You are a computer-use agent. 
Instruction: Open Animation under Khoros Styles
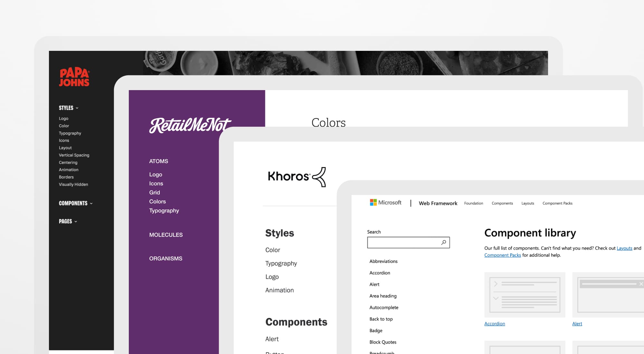coord(279,290)
